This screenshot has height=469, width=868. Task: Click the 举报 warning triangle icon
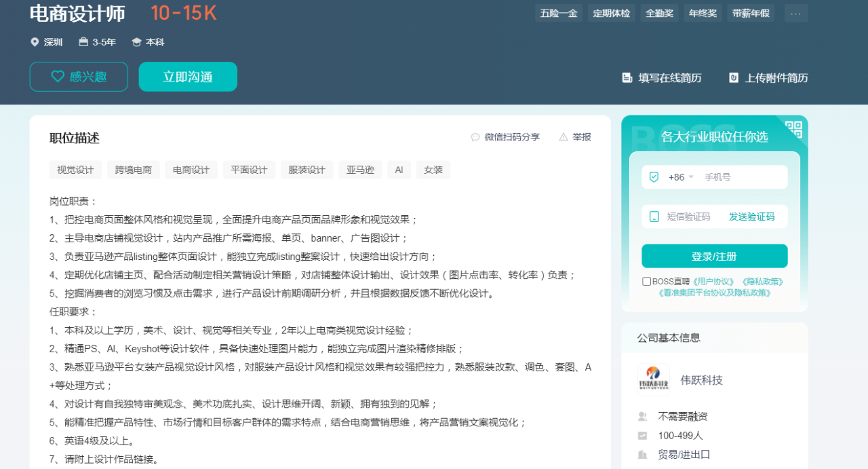[564, 137]
